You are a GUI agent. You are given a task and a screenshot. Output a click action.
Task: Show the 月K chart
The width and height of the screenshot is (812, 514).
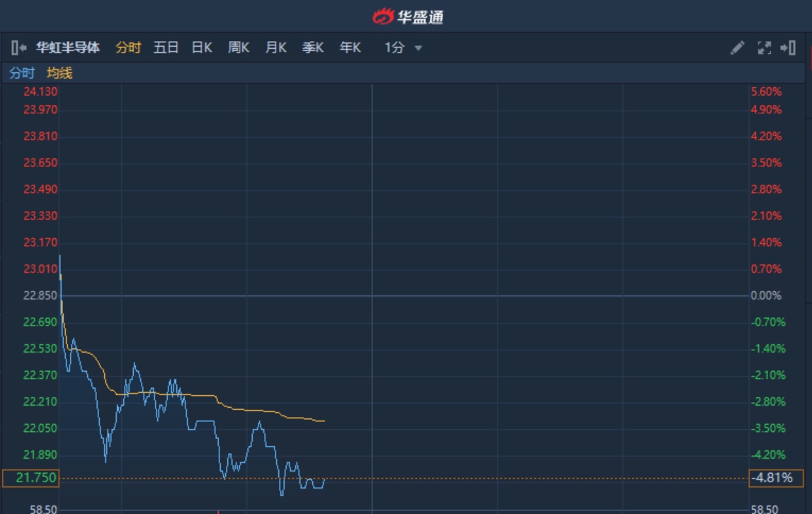click(x=275, y=48)
